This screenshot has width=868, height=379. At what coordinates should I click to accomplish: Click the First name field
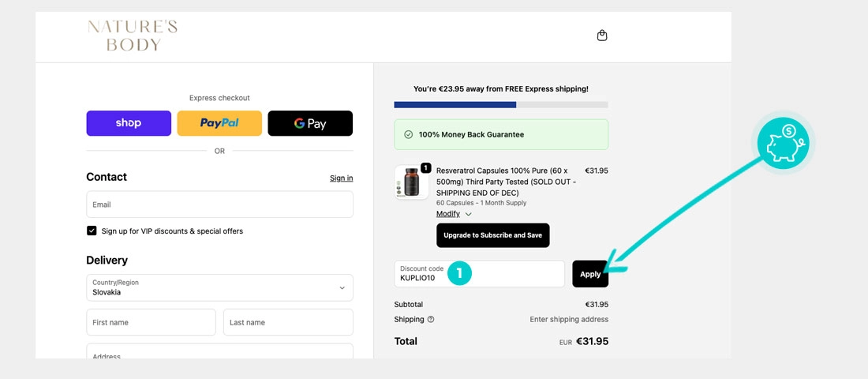[151, 322]
